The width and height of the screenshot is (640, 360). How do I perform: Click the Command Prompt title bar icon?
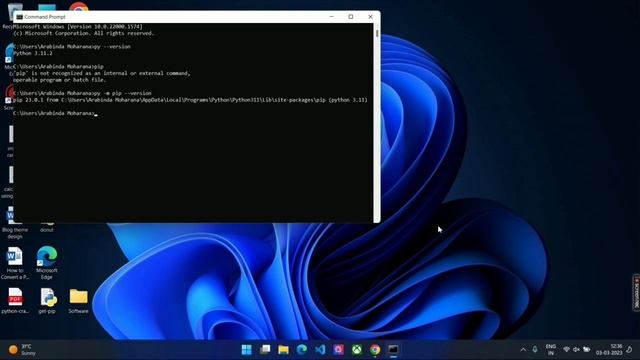pyautogui.click(x=19, y=17)
